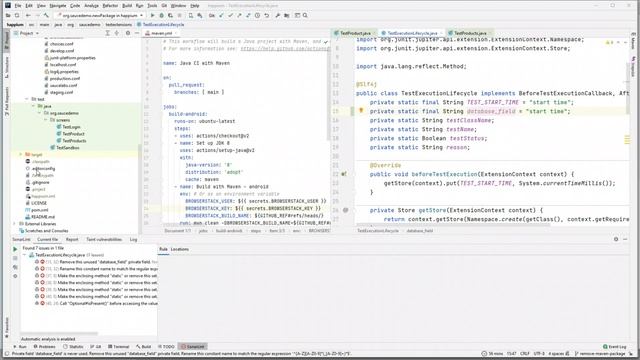Open the Refactor menu
Viewport: 640px width, 360px height.
(x=110, y=6)
